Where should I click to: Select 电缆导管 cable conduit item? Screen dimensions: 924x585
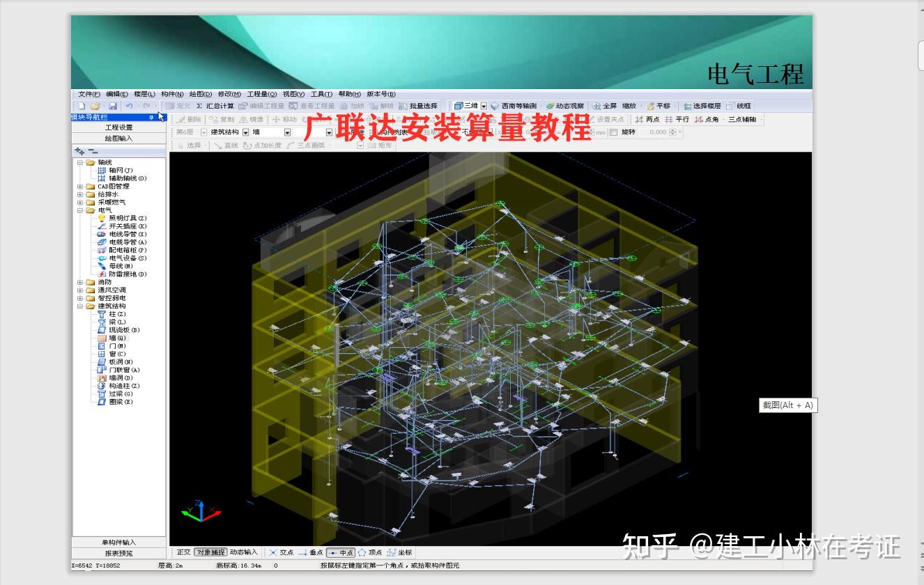coord(122,242)
